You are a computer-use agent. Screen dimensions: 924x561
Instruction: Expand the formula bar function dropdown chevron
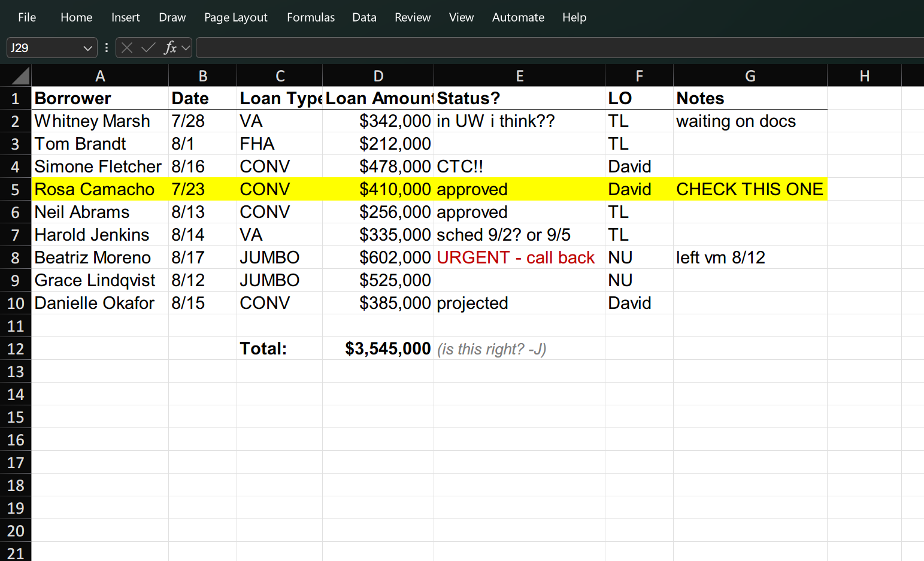tap(186, 47)
